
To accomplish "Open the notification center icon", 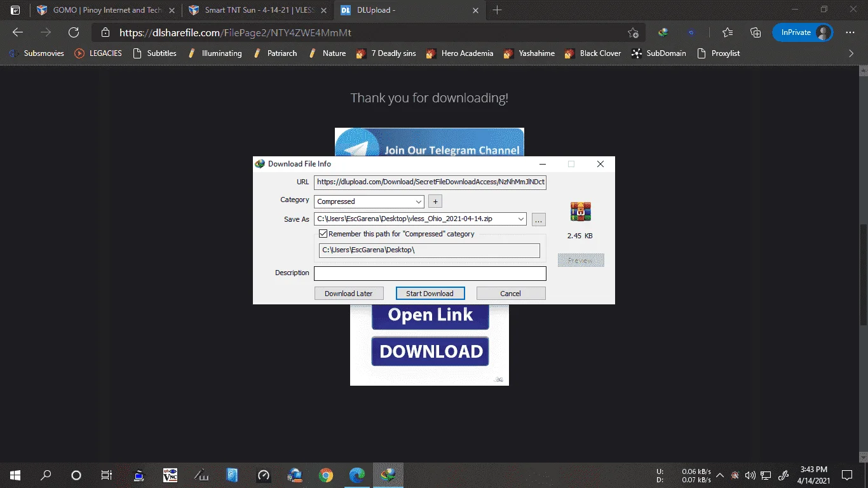I will 846,475.
